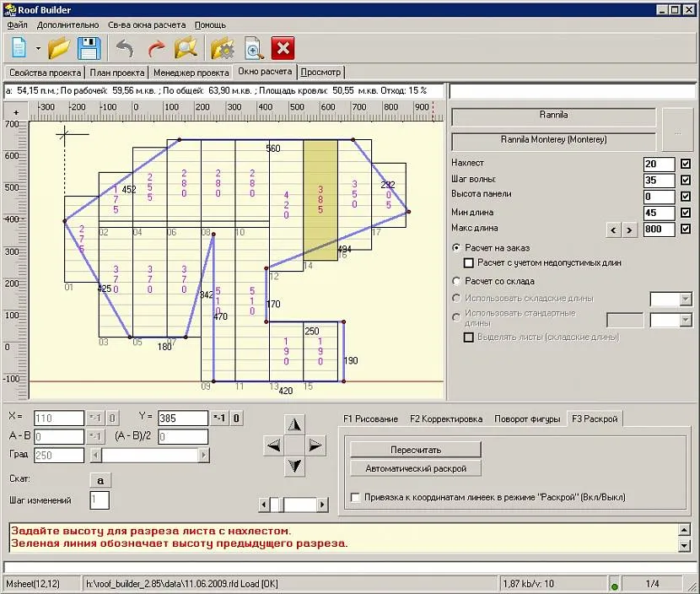Switch to the Менеджер проекта tab
The height and width of the screenshot is (594, 700).
coord(191,73)
